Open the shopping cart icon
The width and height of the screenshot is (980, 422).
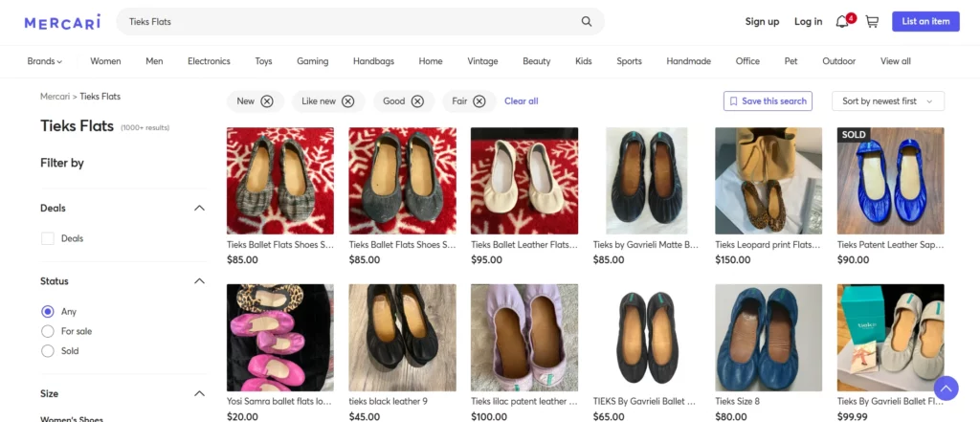[x=872, y=22]
